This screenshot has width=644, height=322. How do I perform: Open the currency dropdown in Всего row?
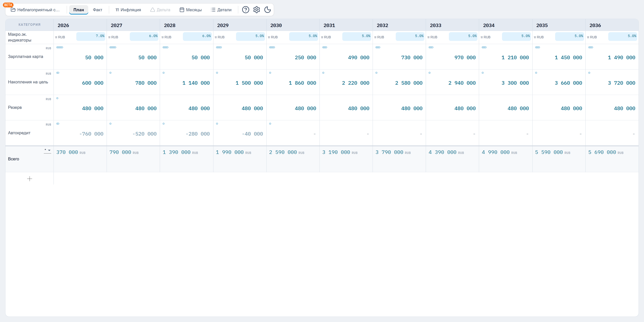pyautogui.click(x=47, y=151)
